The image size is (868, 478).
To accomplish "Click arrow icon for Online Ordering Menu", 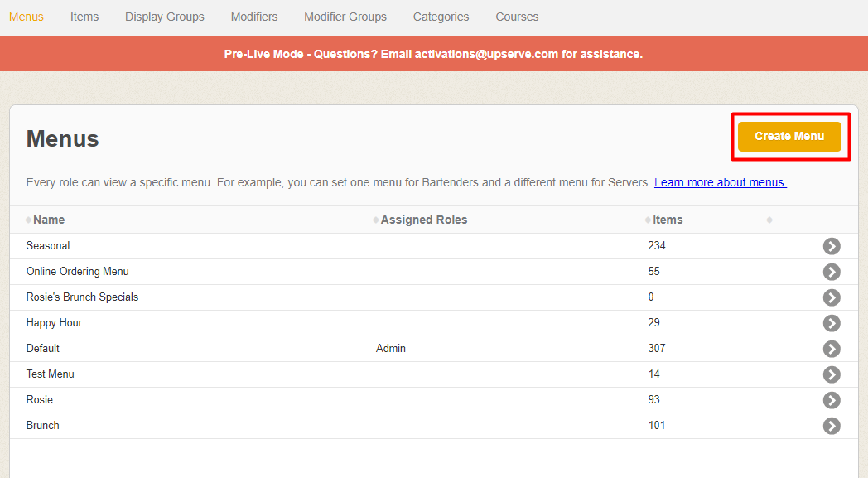I will (x=832, y=272).
